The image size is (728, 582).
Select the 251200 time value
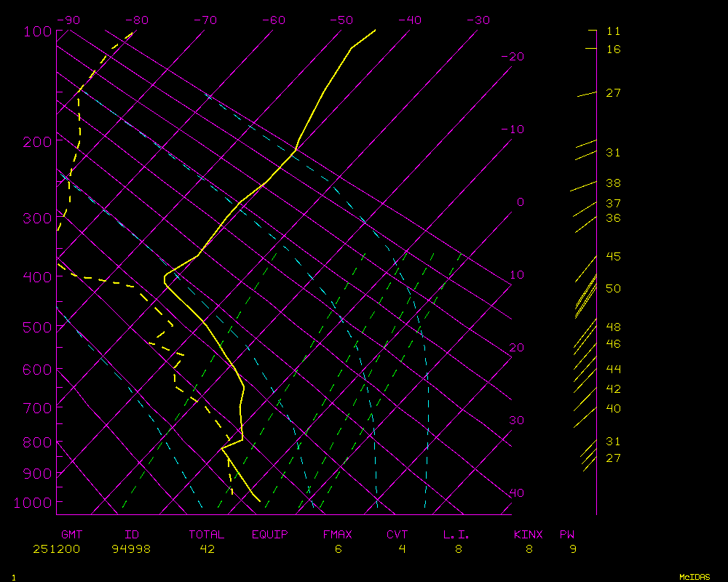point(56,549)
